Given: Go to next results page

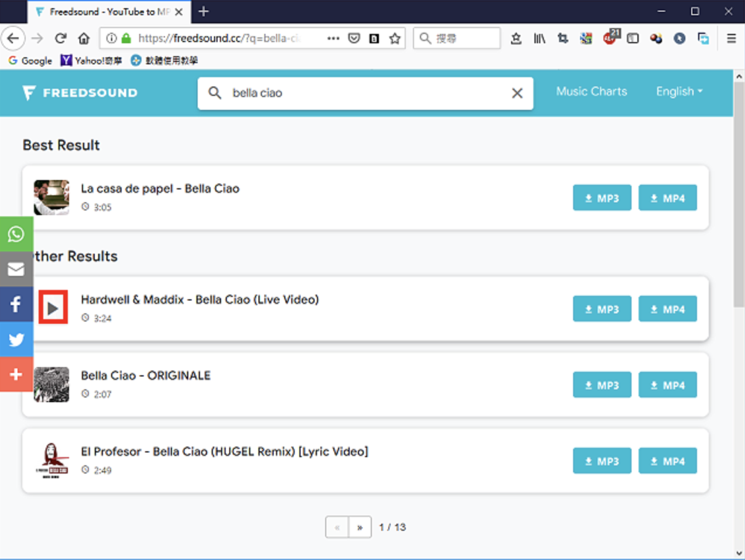Looking at the screenshot, I should 360,527.
